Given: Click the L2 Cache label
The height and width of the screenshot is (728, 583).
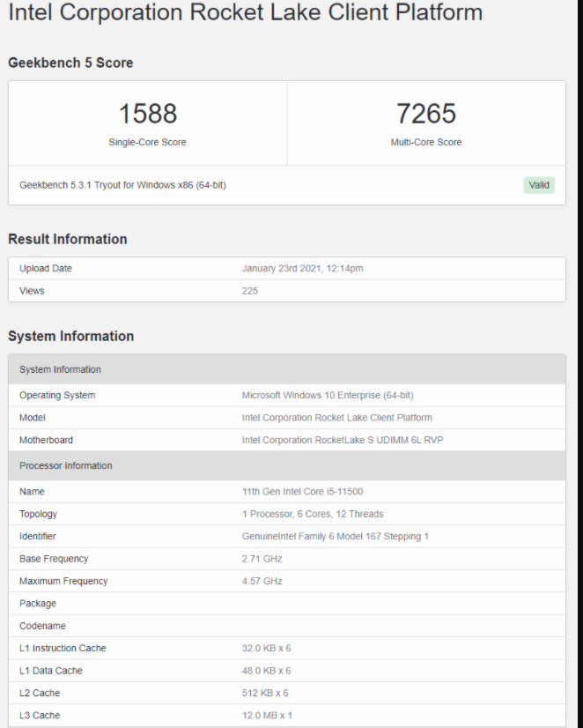Looking at the screenshot, I should pos(40,693).
